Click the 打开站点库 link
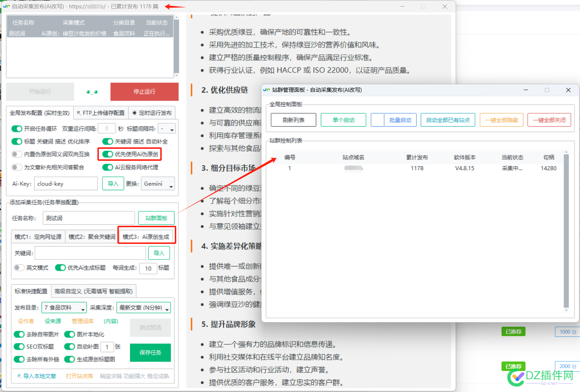580x392 pixels. pyautogui.click(x=79, y=376)
